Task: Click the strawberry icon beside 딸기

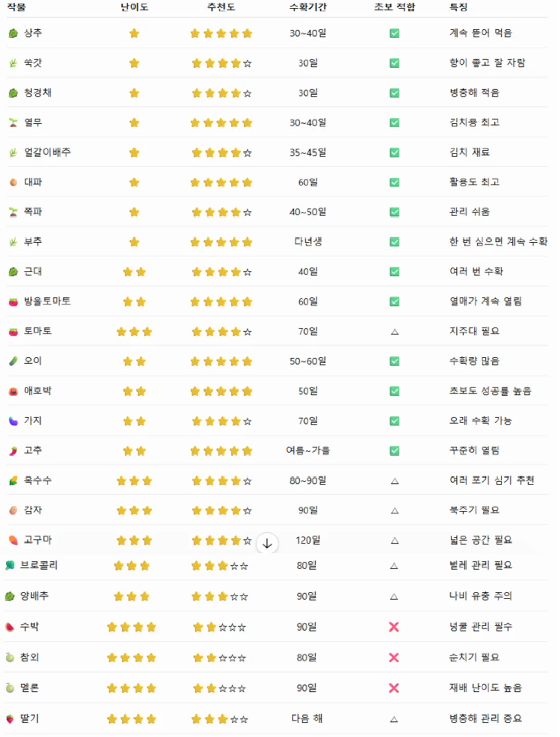Action: [10, 719]
